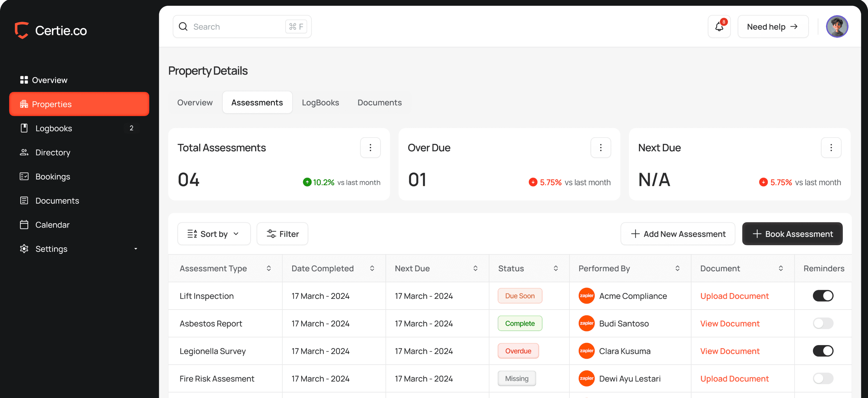Focus the Search input field
868x398 pixels.
pos(242,27)
